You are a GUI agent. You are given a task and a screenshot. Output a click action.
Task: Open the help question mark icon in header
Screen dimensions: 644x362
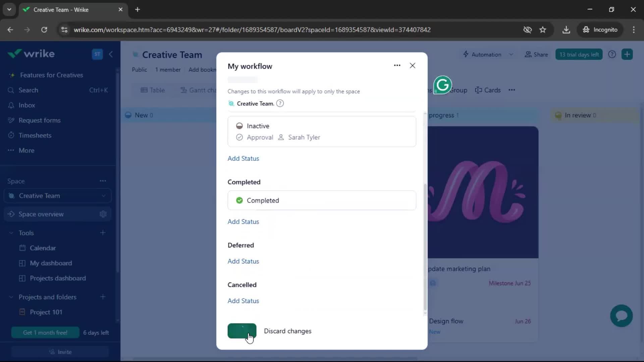pyautogui.click(x=612, y=54)
